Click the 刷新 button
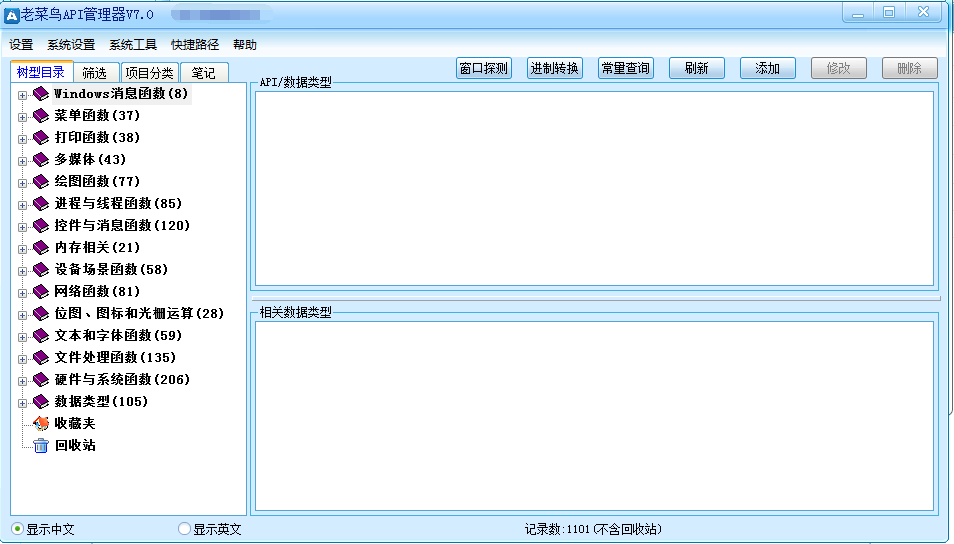The width and height of the screenshot is (954, 544). pos(697,68)
